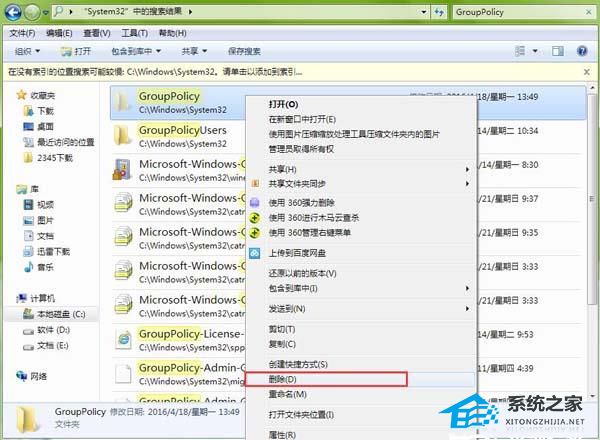Open 下载 favorites folder
600x440 pixels.
pos(39,111)
